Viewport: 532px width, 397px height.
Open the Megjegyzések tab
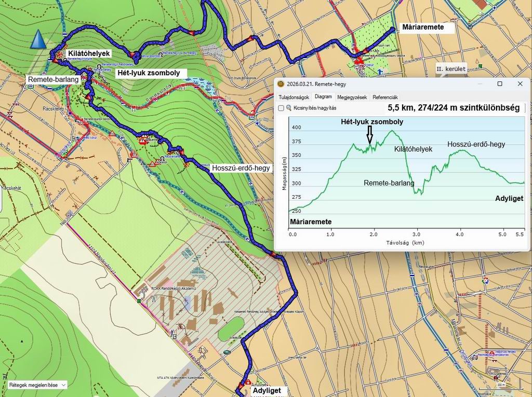click(x=352, y=97)
